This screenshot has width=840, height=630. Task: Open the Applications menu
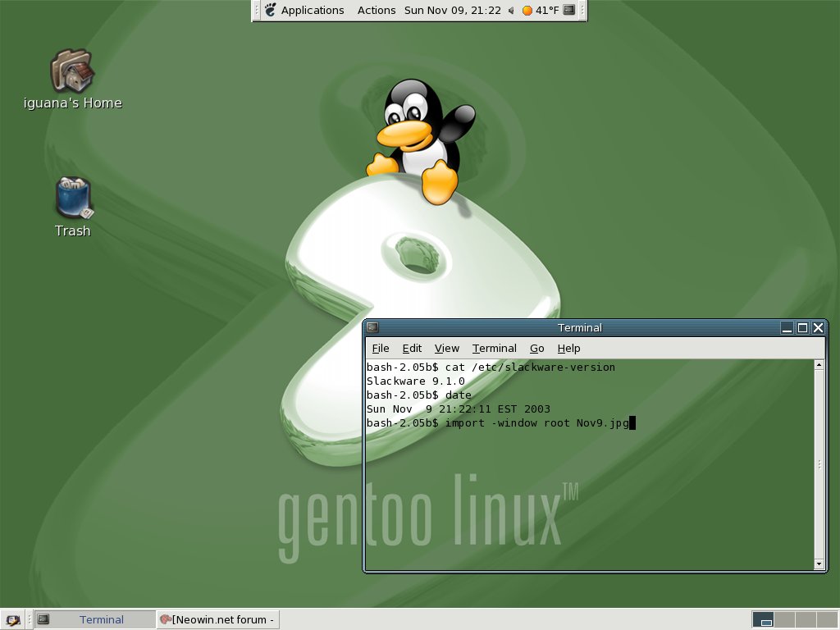[x=313, y=10]
